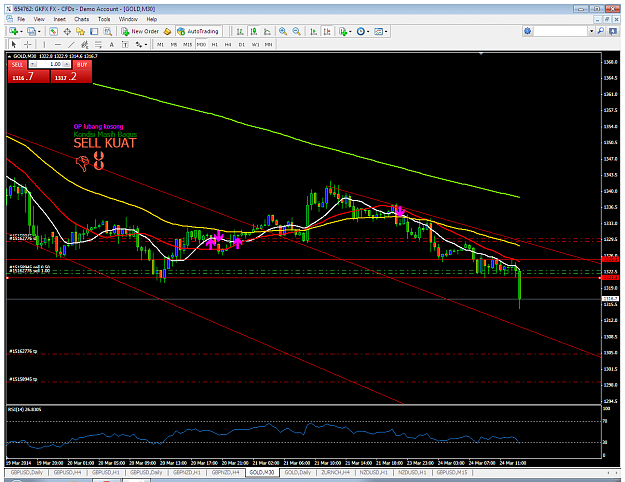The width and height of the screenshot is (625, 482).
Task: Click the BUY 1317.2 button
Action: tap(71, 77)
